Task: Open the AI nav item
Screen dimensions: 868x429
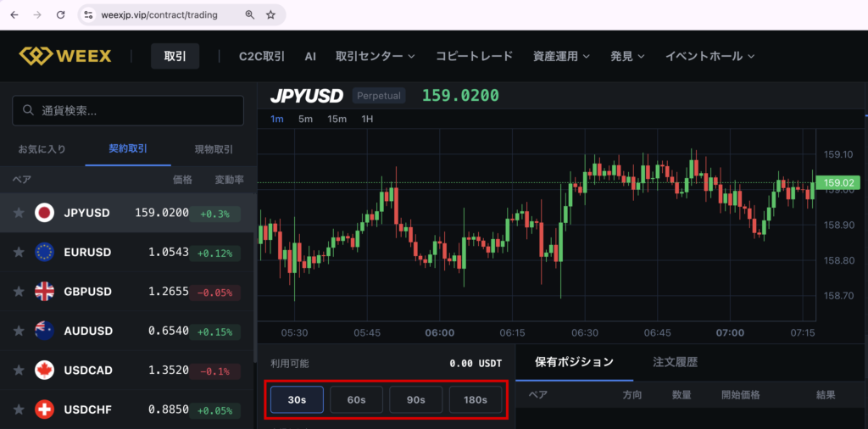Action: pyautogui.click(x=310, y=57)
